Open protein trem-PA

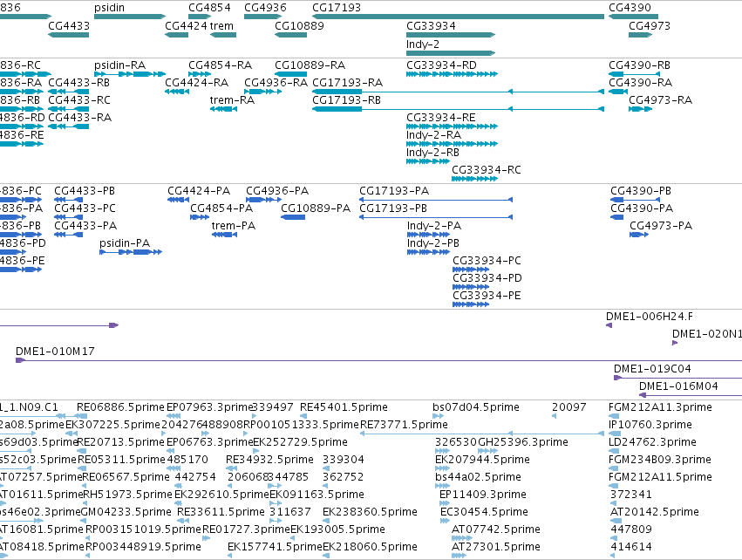234,226
